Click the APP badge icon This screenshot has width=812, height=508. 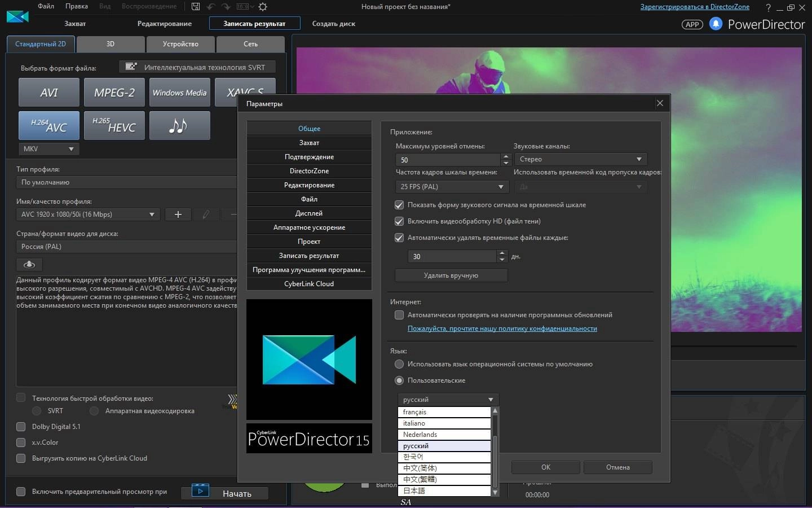coord(692,24)
